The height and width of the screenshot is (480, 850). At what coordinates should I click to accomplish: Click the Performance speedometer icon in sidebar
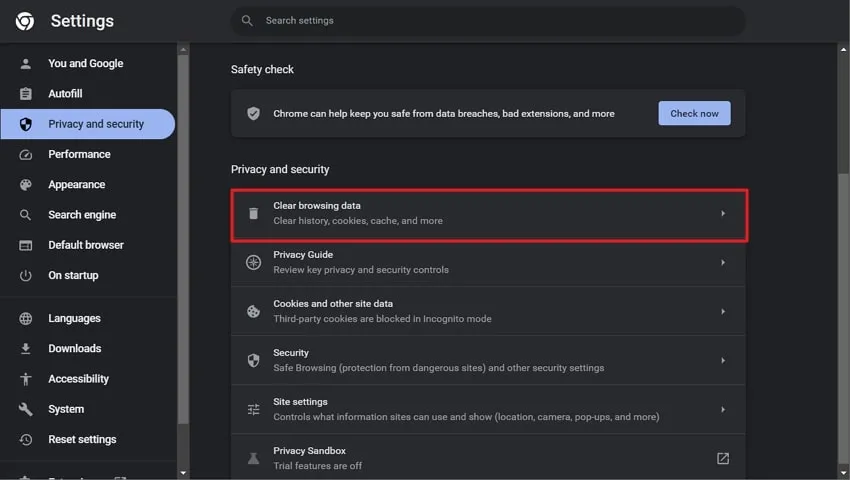coord(26,154)
